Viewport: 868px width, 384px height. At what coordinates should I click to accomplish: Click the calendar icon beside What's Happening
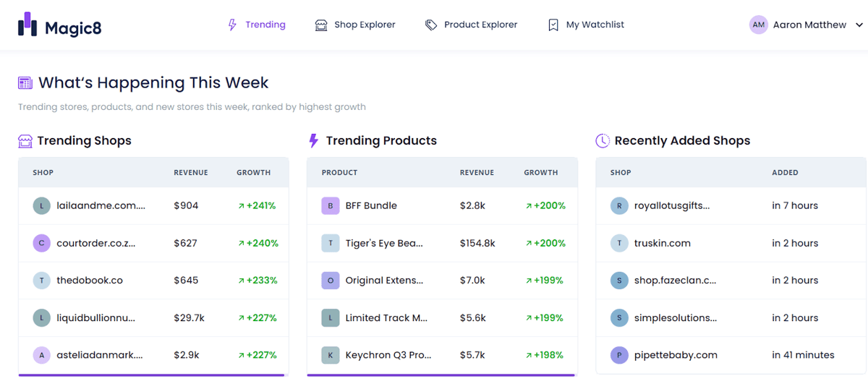(x=25, y=83)
